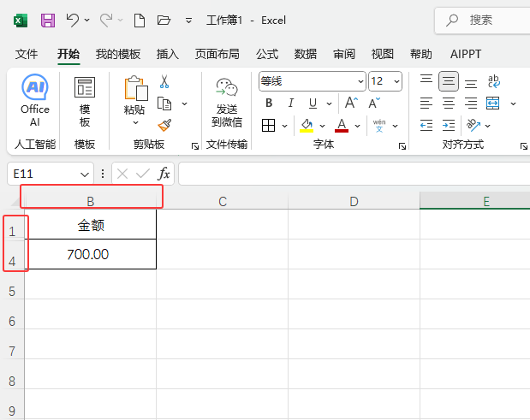530x420 pixels.
Task: Switch to 数据 Data tab
Action: click(306, 54)
